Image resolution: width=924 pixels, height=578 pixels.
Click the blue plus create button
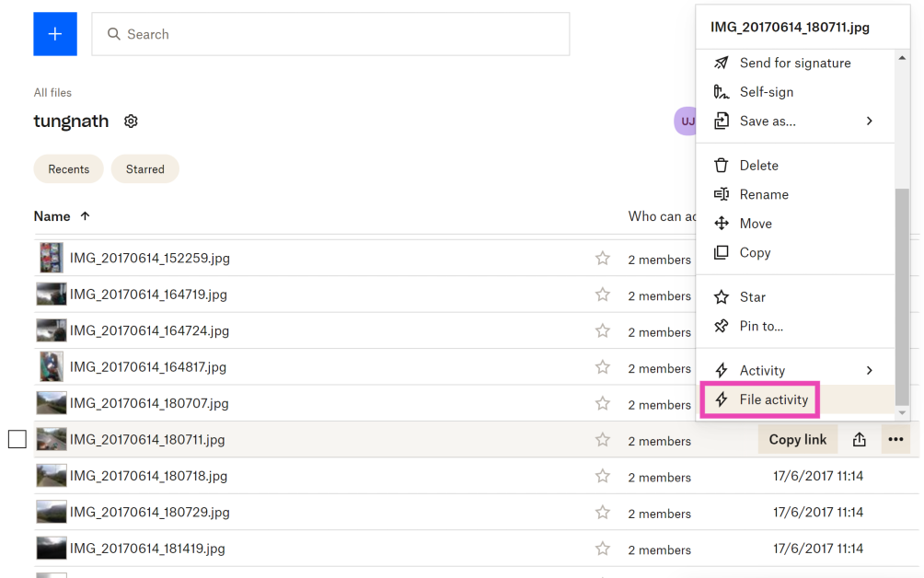point(55,34)
